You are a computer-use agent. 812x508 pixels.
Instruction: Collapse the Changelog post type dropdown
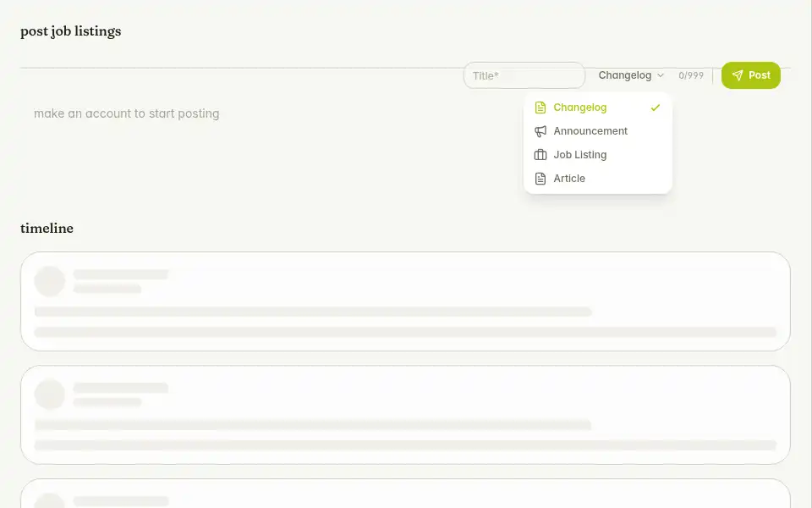click(631, 75)
